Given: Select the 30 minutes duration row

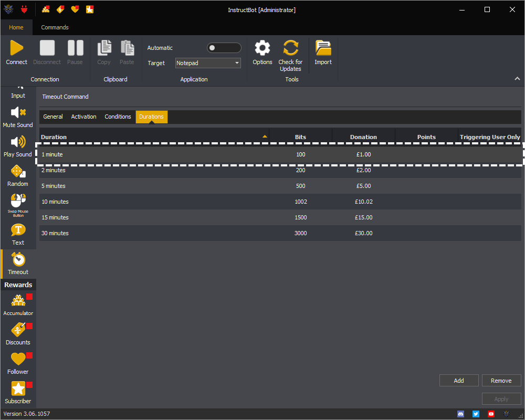Looking at the screenshot, I should point(280,233).
